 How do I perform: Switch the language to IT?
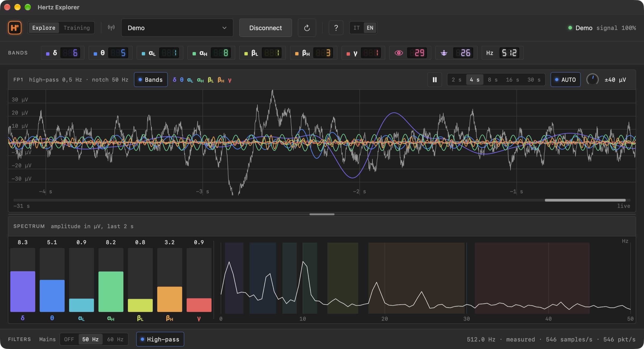point(357,28)
